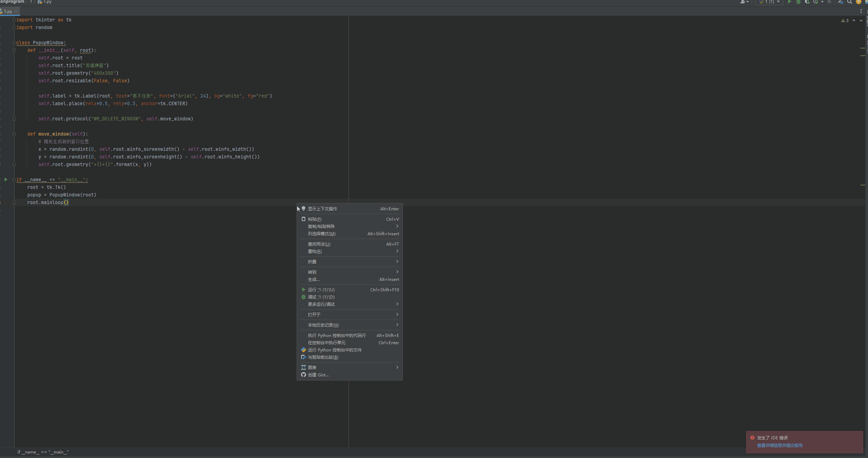This screenshot has height=458, width=868.
Task: Click the orange update arrow icon
Action: (x=859, y=2)
